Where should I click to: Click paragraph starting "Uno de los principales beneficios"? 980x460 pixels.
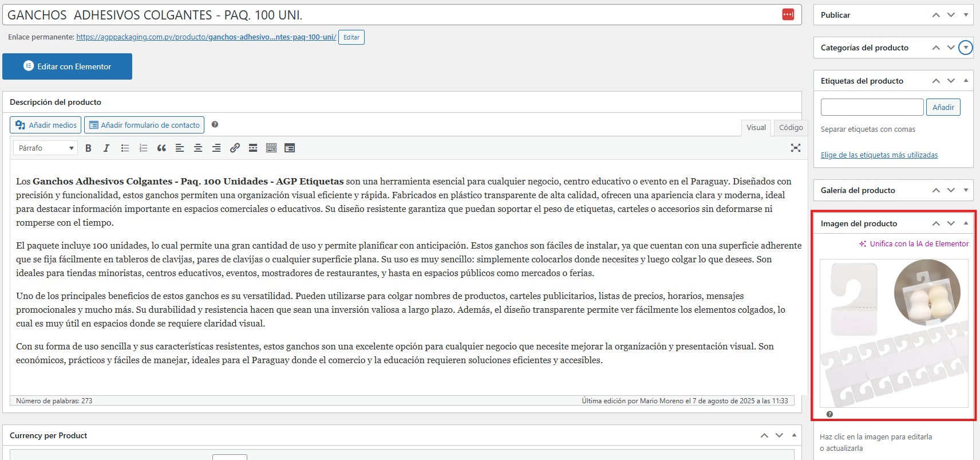pos(401,309)
